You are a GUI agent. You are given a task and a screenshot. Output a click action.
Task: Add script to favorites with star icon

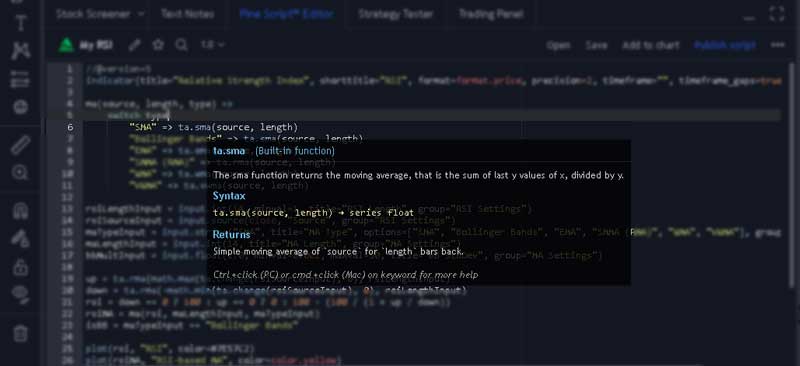coord(158,45)
